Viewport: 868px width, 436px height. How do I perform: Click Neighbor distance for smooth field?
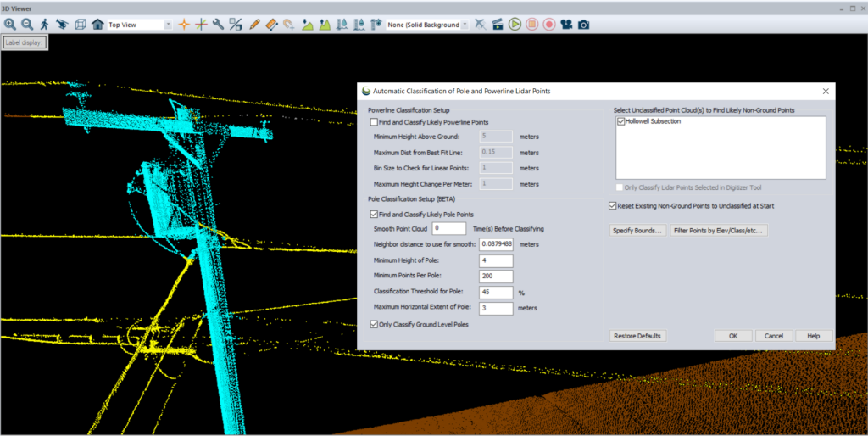[496, 244]
